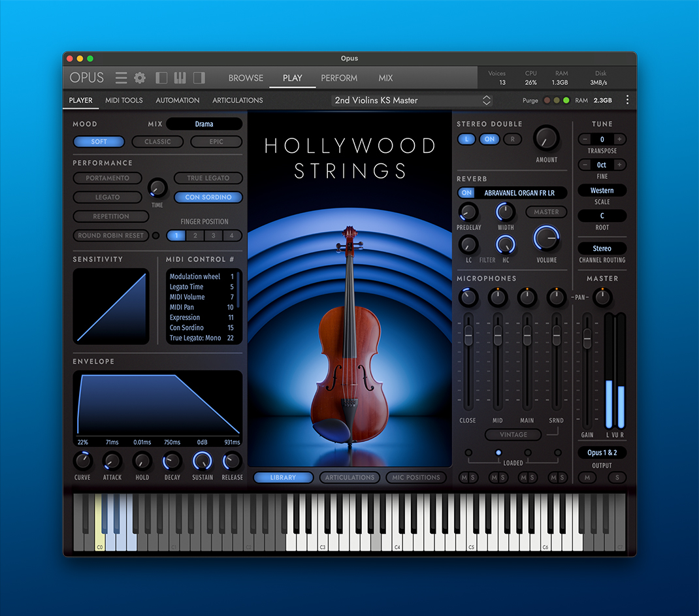Open the hamburger main menu

(121, 78)
